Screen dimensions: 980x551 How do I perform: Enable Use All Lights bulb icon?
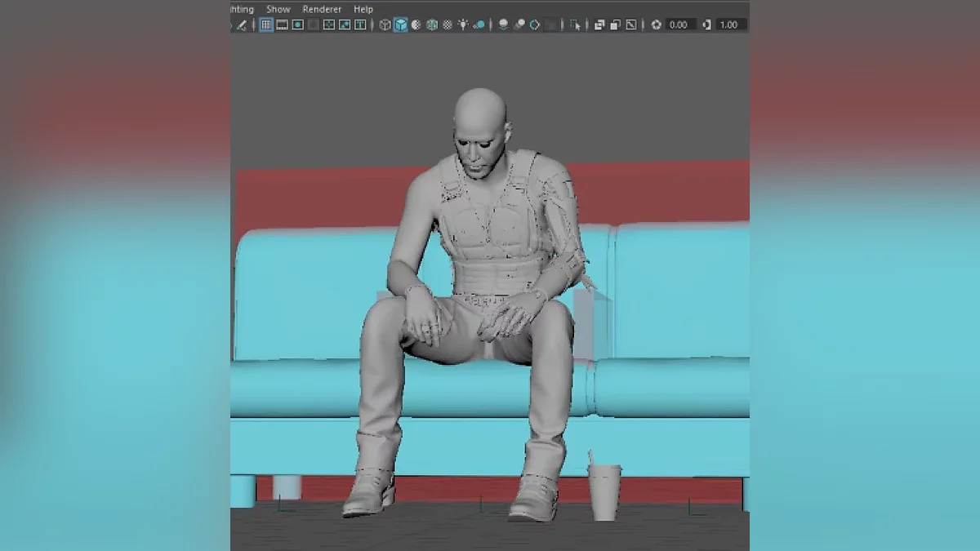coord(463,25)
